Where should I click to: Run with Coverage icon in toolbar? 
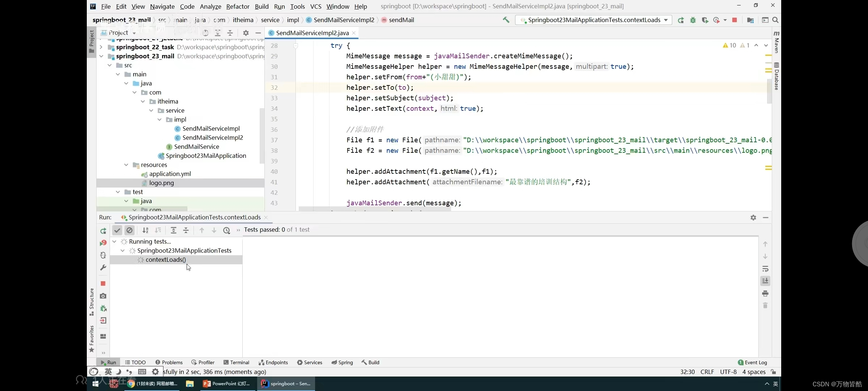pyautogui.click(x=705, y=20)
